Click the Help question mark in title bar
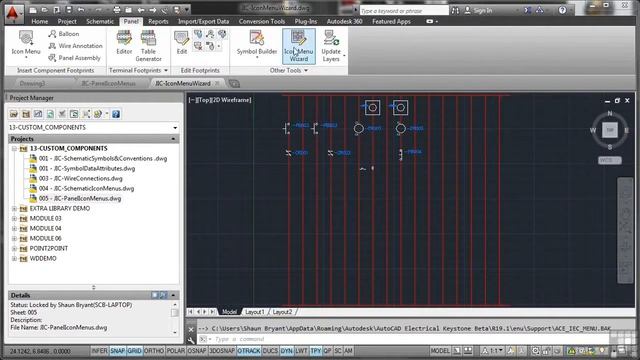The height and width of the screenshot is (360, 640). point(562,10)
